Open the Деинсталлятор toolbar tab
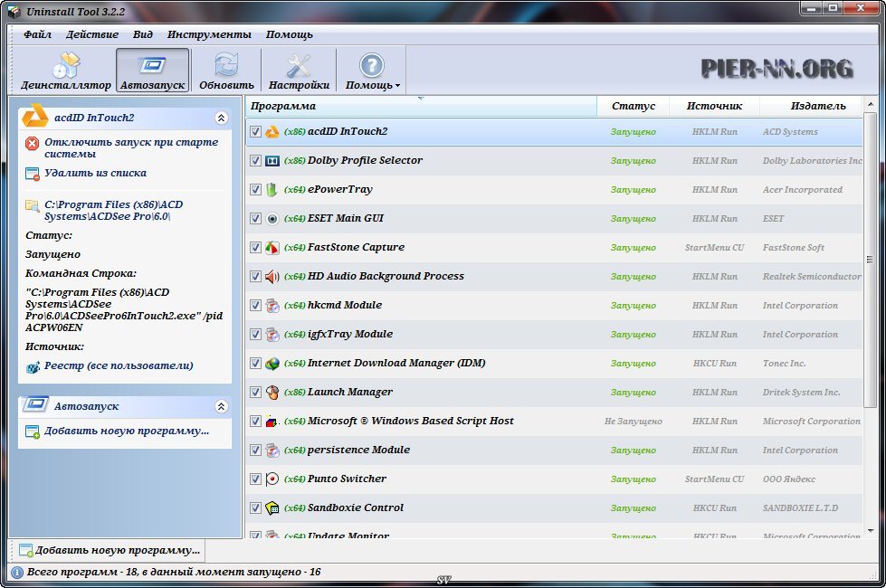886x588 pixels. pos(66,71)
